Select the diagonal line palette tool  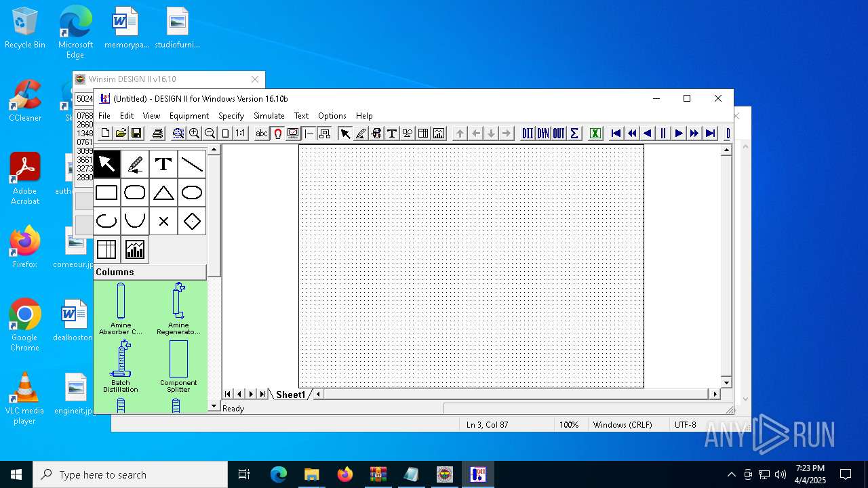click(192, 164)
